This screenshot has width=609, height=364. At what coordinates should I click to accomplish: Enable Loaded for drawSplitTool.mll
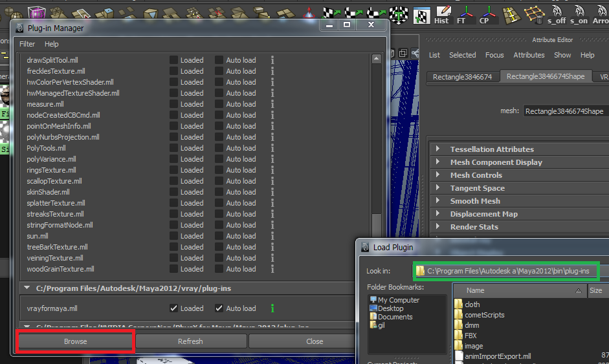173,60
